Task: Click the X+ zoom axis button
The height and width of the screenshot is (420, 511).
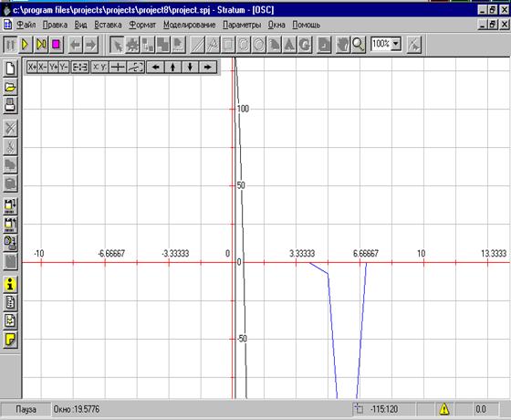Action: click(32, 68)
